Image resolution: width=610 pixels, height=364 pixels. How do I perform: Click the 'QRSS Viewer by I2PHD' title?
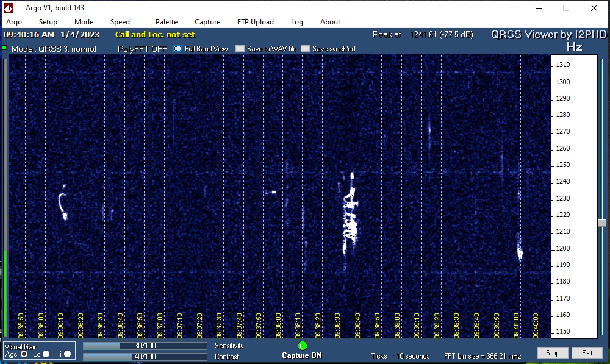(549, 34)
